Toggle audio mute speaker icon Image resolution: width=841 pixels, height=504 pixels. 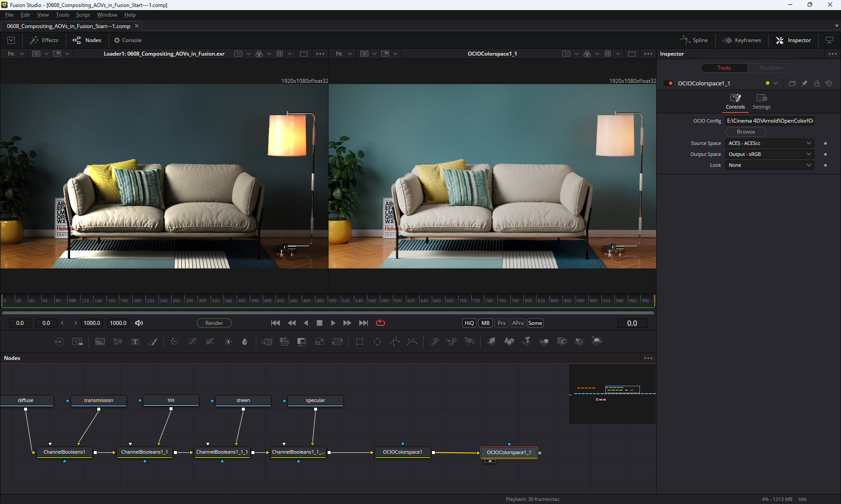pyautogui.click(x=139, y=323)
